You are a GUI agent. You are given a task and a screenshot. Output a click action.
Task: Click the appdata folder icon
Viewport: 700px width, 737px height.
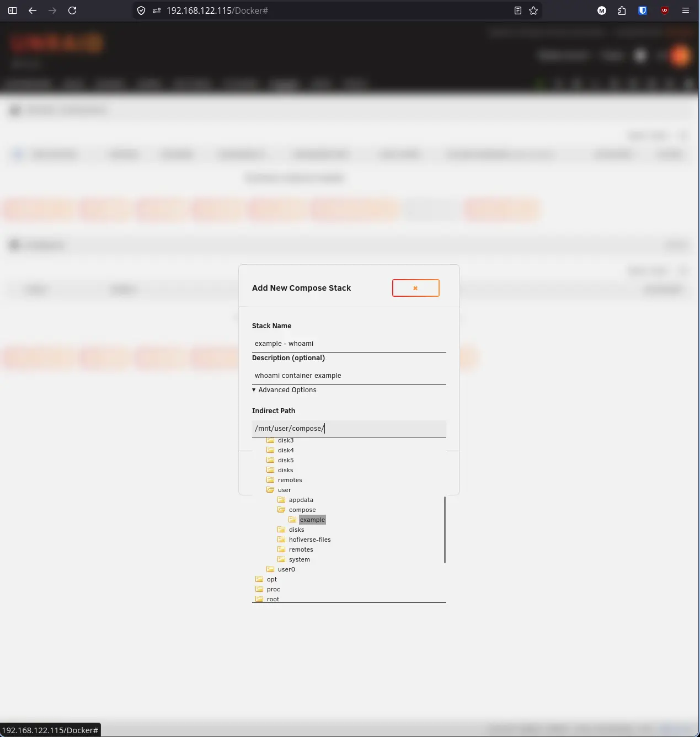[281, 500]
